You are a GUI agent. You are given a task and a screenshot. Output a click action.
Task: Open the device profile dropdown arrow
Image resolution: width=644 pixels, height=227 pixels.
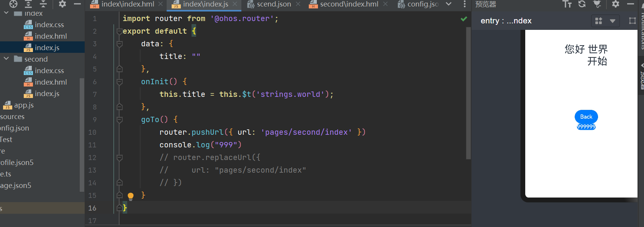(613, 21)
